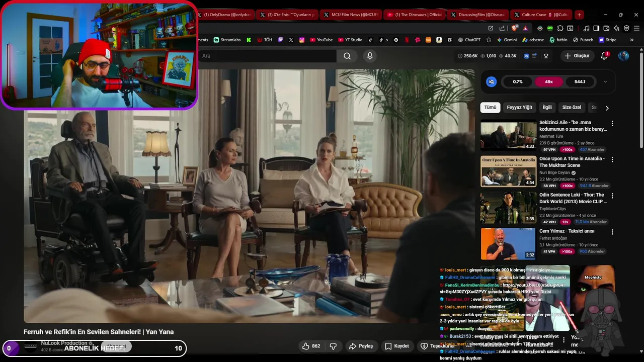644x362 pixels.
Task: Click the share page icon in address bar
Action: click(502, 28)
